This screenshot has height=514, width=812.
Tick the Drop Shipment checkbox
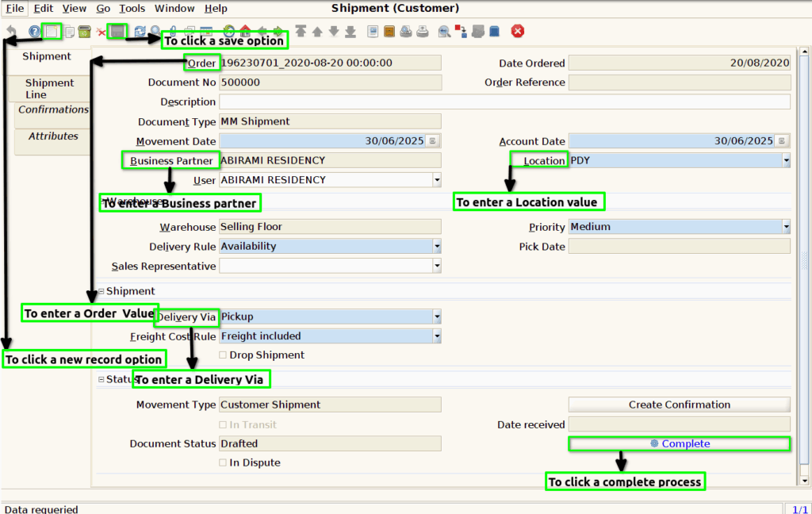(223, 355)
